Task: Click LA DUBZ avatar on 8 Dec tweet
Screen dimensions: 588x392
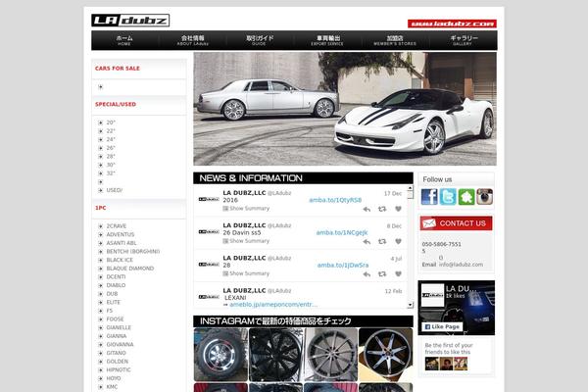Action: pos(209,232)
